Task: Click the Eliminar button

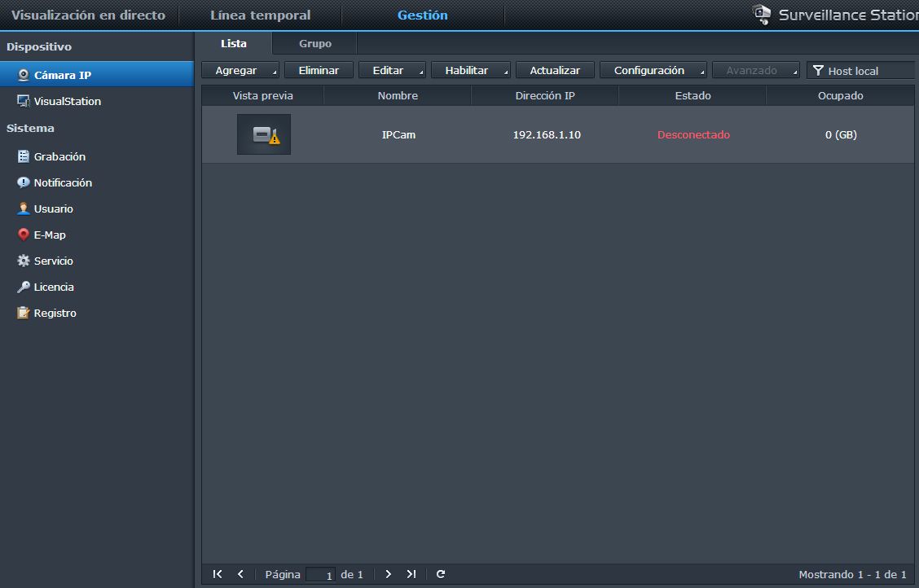Action: [x=319, y=70]
